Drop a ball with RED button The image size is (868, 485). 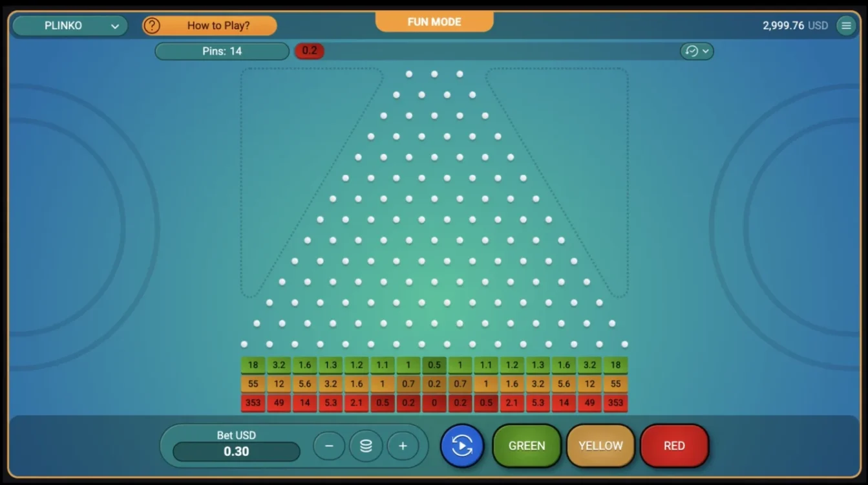point(674,446)
